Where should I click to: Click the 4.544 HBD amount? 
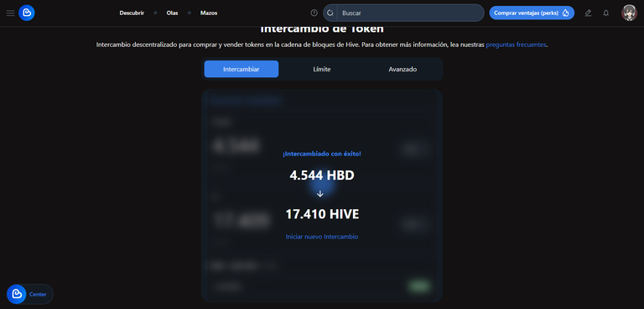click(x=322, y=175)
